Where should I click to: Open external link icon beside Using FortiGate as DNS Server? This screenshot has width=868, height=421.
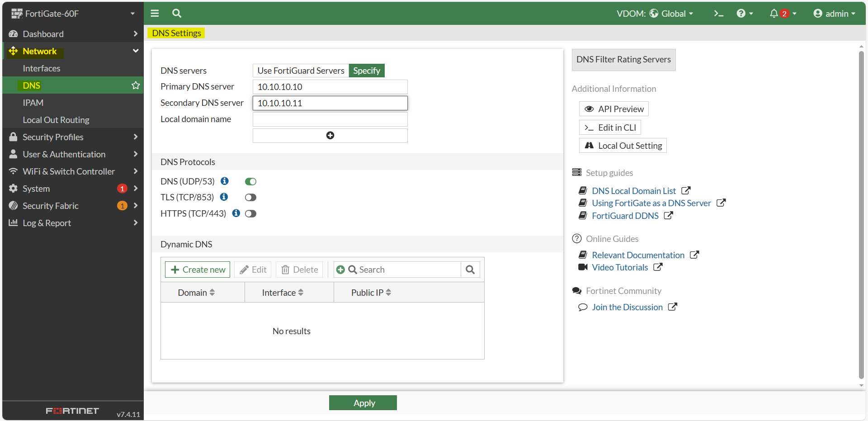coord(721,203)
